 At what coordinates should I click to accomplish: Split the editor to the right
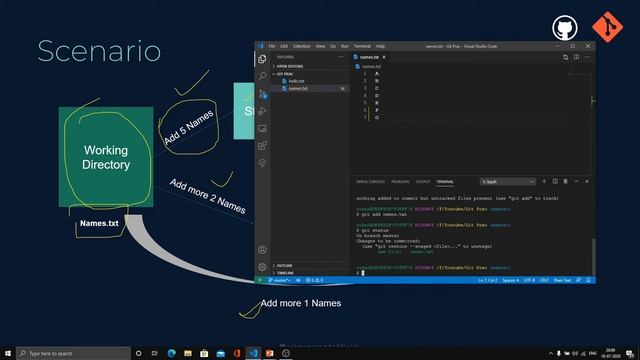tap(576, 57)
